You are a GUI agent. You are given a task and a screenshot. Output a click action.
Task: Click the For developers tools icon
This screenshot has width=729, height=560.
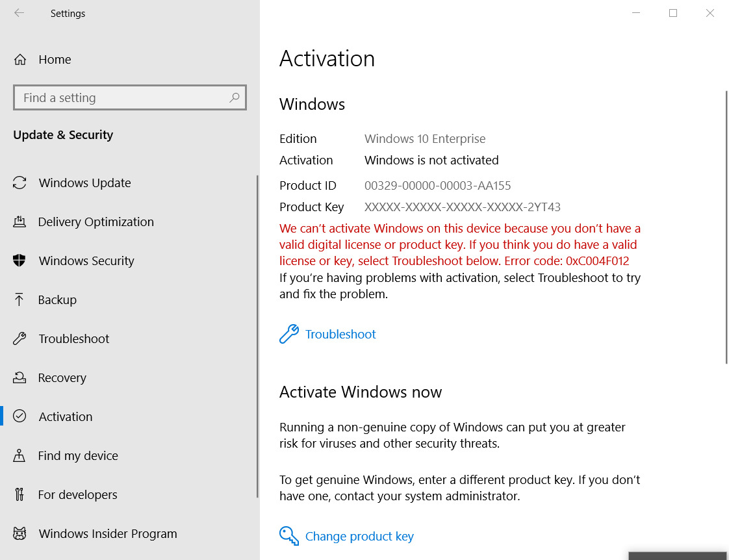pyautogui.click(x=19, y=494)
